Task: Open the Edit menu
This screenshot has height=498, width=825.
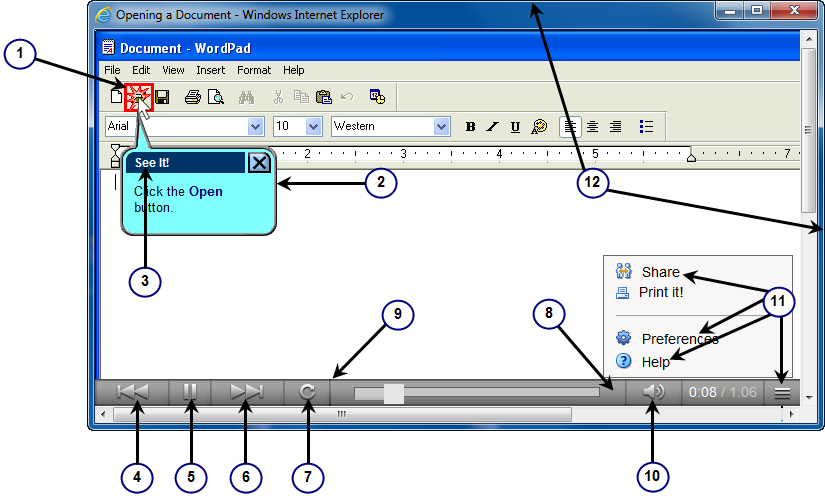Action: (x=140, y=70)
